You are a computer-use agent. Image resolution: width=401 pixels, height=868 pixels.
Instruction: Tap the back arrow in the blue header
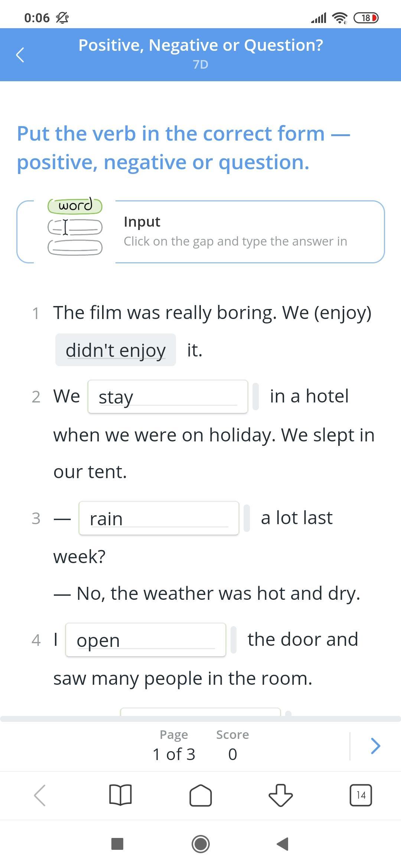(x=20, y=55)
